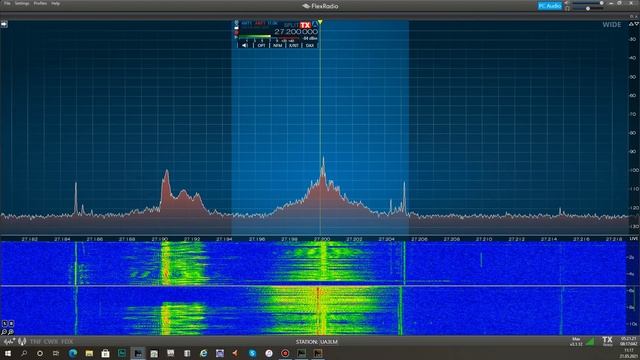Click the slice close icon at flag top-left
The width and height of the screenshot is (640, 360).
coord(236,22)
